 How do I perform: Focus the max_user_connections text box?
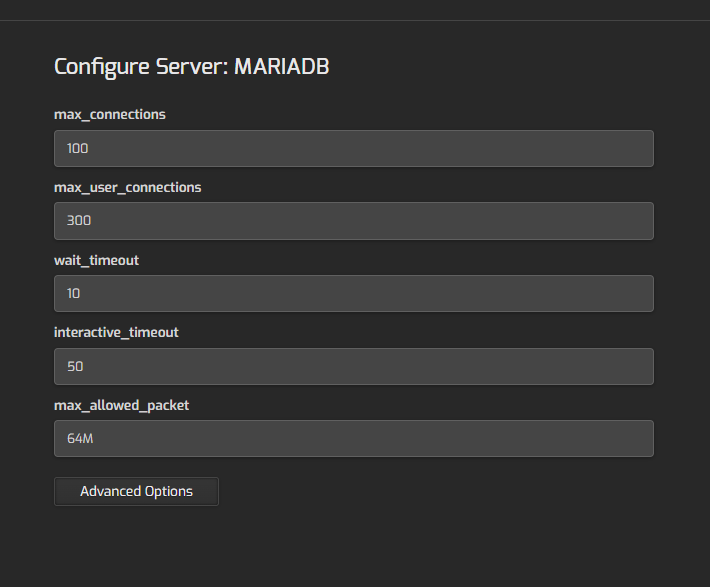click(x=354, y=221)
